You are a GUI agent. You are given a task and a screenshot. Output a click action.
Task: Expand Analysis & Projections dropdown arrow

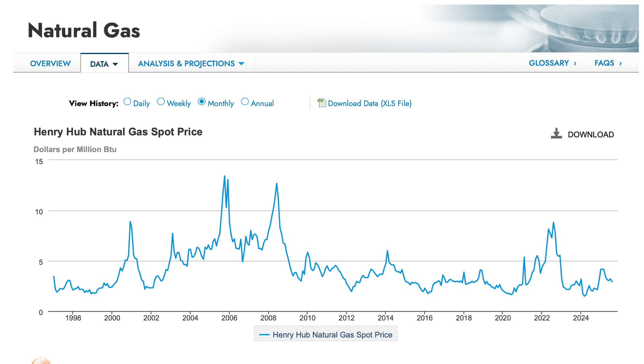coord(241,64)
